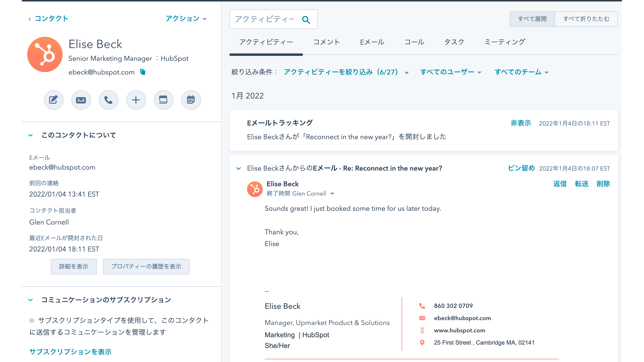The height and width of the screenshot is (362, 644).
Task: Switch to the Eメール tab
Action: point(372,42)
